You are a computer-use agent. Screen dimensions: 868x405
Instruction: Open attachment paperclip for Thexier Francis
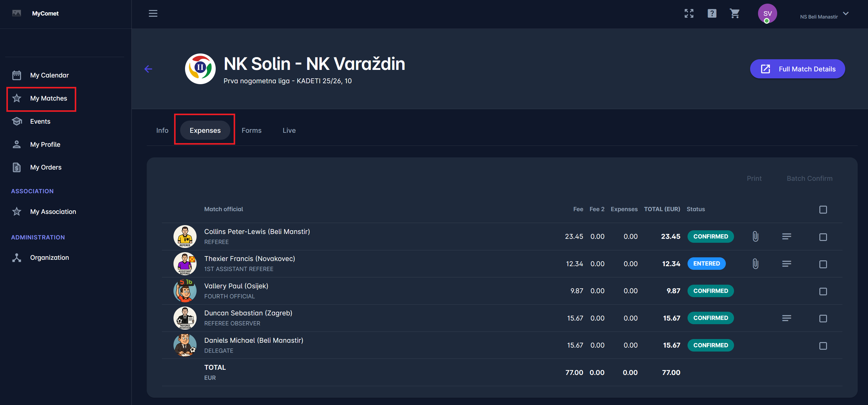[756, 264]
